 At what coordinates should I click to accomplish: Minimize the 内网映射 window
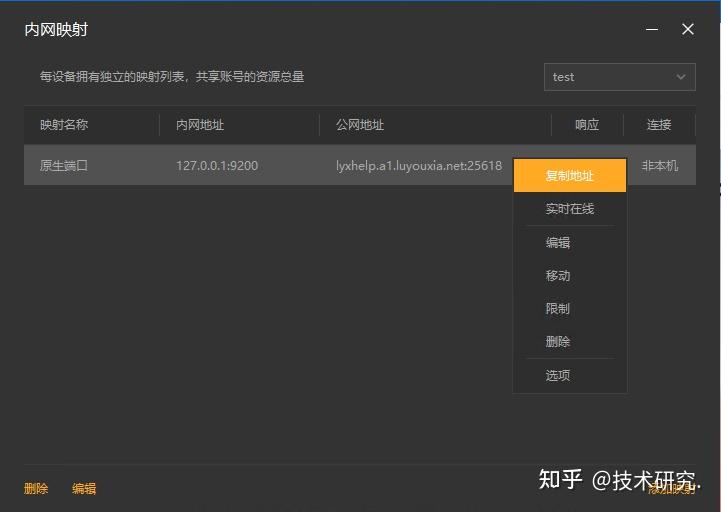652,30
